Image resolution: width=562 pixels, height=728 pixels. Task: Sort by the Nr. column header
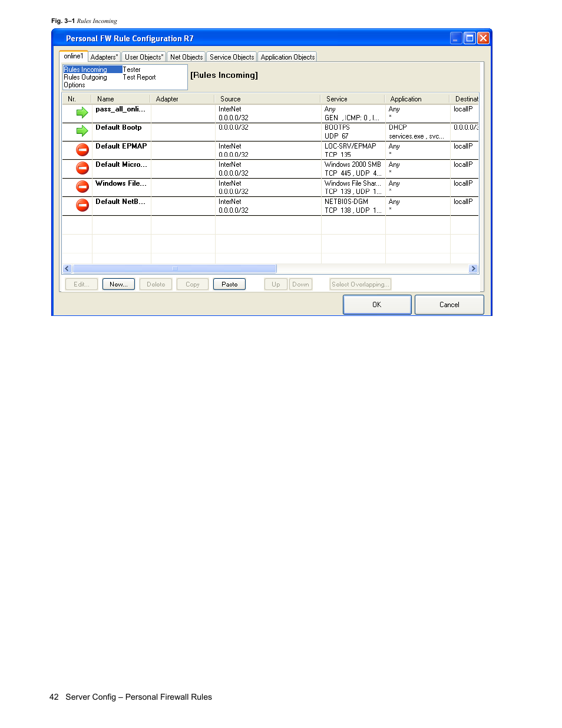[x=77, y=99]
